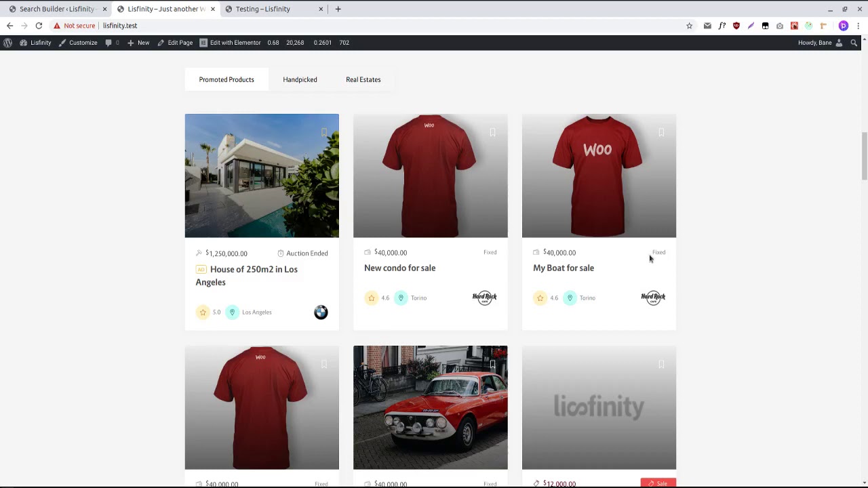The width and height of the screenshot is (868, 488).
Task: Select the Handpicked tab
Action: pyautogui.click(x=300, y=79)
